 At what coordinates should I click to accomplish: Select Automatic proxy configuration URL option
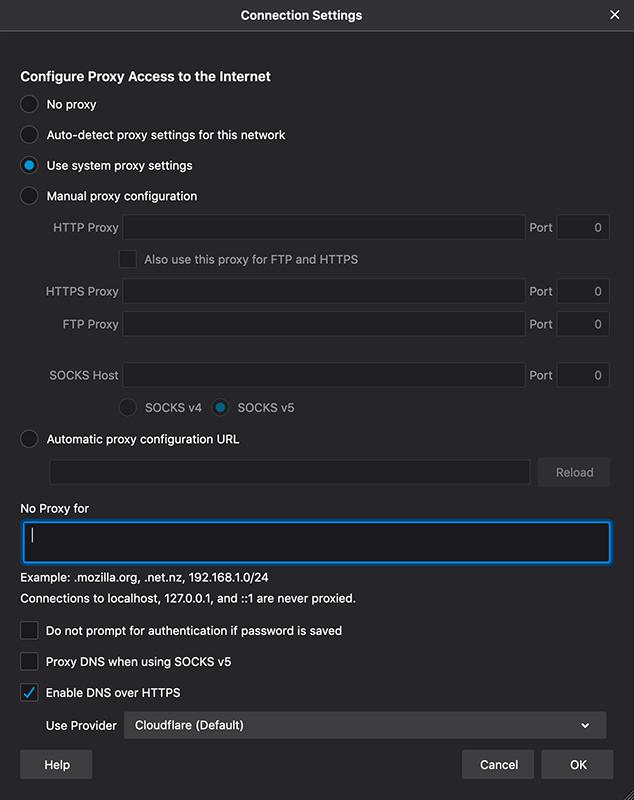point(29,439)
